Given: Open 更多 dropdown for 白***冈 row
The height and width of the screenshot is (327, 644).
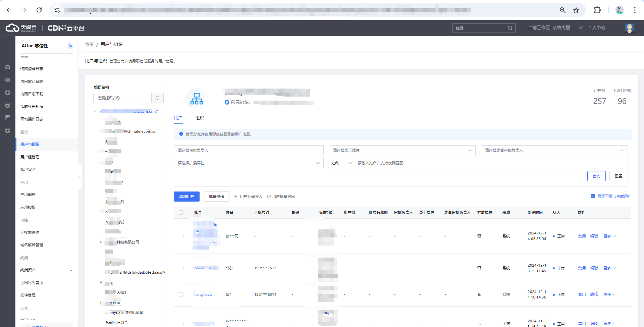Looking at the screenshot, I should point(609,236).
